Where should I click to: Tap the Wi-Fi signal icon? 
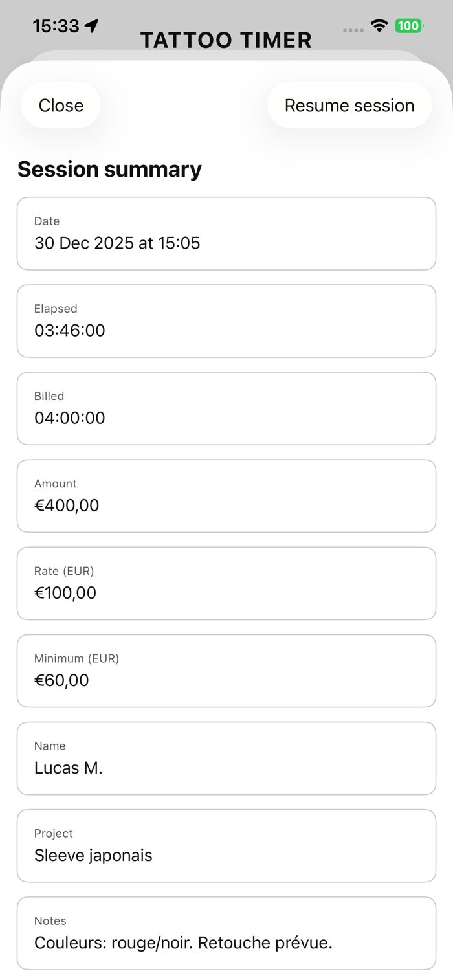(x=379, y=26)
